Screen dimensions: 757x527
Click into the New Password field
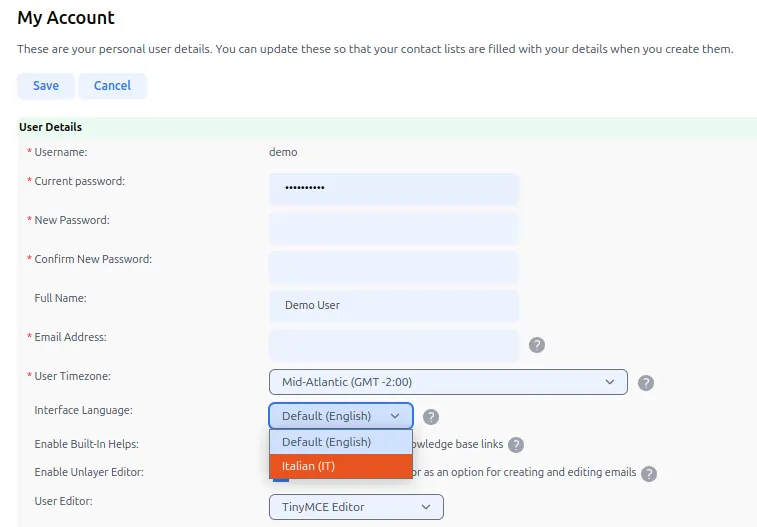click(x=393, y=228)
